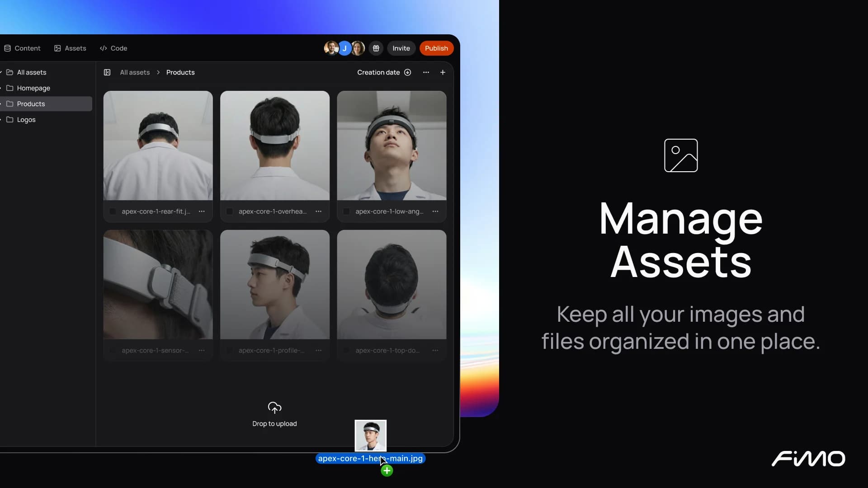Check the apex-core-1-low-angle checkbox
Screen dimensions: 868x488
[346, 211]
